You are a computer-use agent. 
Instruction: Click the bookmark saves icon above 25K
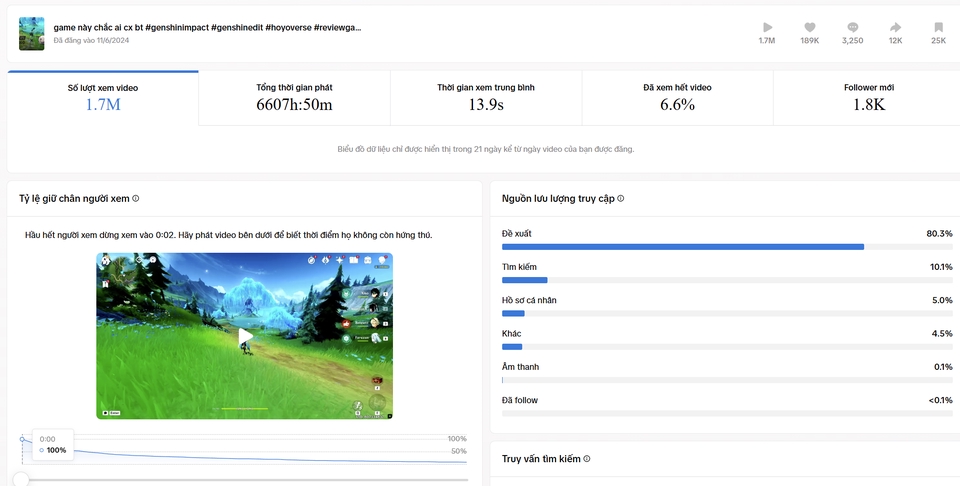pyautogui.click(x=938, y=27)
